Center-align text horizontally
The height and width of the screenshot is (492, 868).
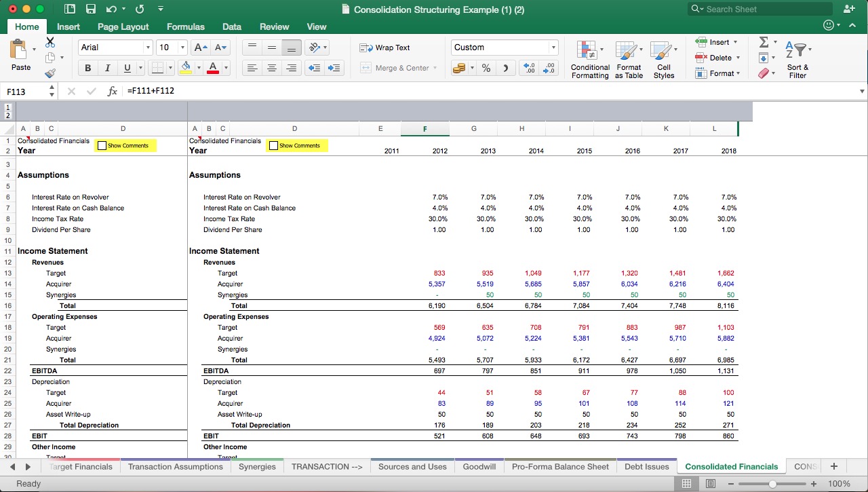(x=272, y=68)
